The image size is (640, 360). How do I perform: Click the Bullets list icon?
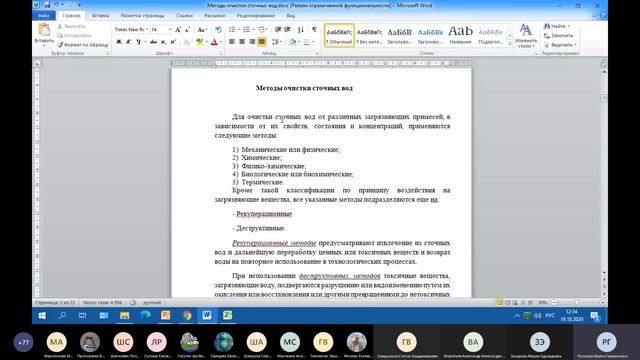point(232,30)
